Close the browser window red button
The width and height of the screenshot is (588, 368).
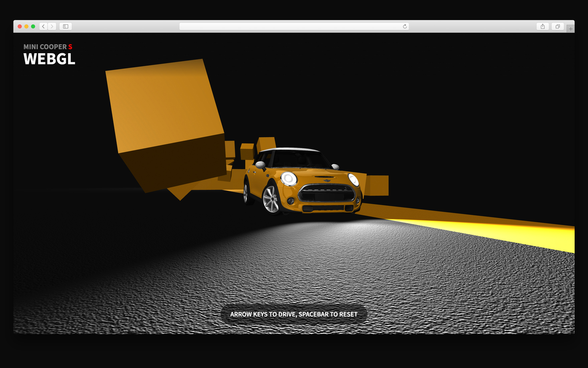[20, 26]
